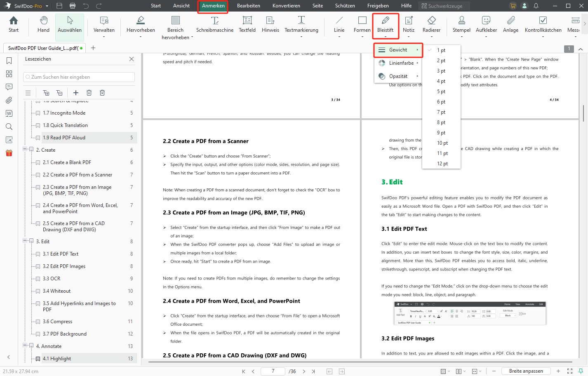The image size is (588, 376).
Task: Choose the Bereich hervorheben tool
Action: [176, 28]
